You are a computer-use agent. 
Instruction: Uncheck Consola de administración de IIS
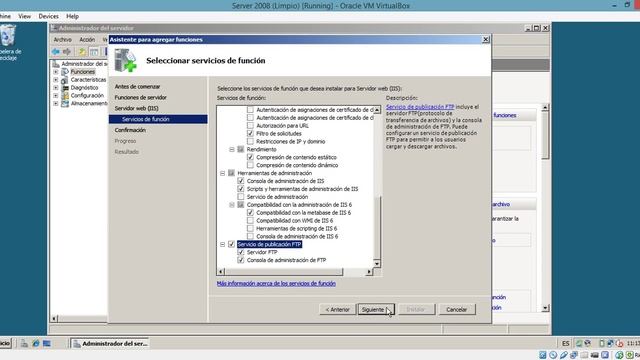tap(241, 181)
